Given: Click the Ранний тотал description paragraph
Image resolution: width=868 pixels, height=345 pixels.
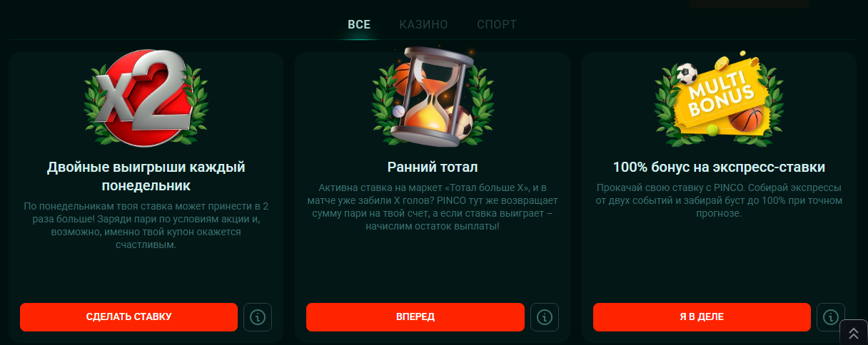Looking at the screenshot, I should 433,207.
